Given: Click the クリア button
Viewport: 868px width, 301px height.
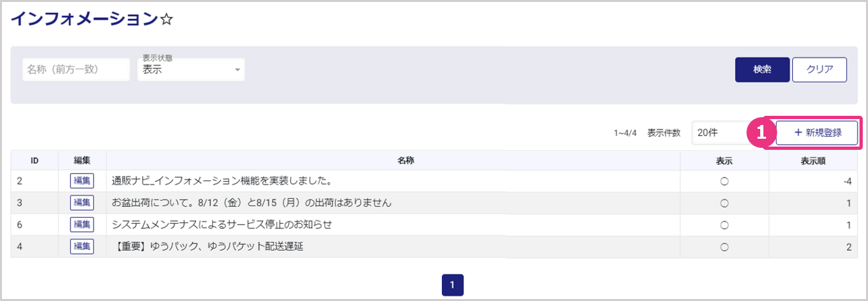Looking at the screenshot, I should 819,70.
